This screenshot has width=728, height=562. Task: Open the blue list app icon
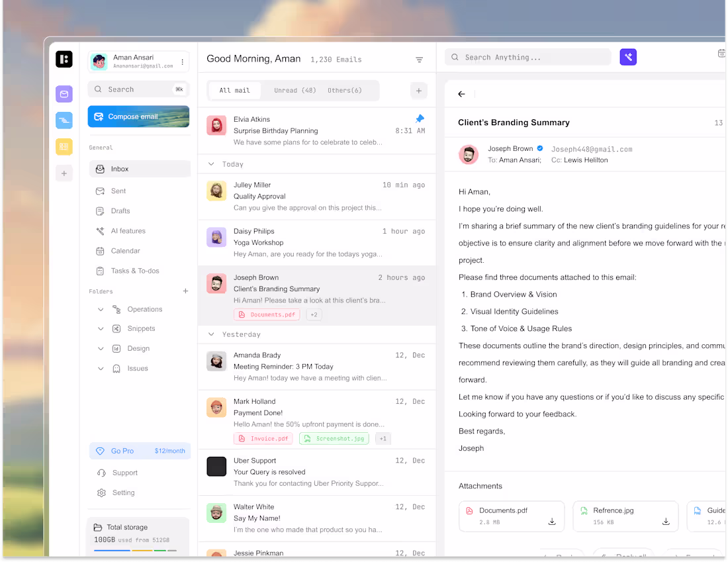pyautogui.click(x=64, y=120)
